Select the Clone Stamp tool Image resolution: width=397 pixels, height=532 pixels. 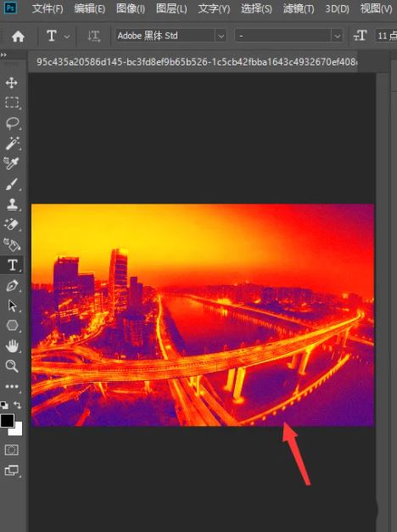pyautogui.click(x=12, y=204)
